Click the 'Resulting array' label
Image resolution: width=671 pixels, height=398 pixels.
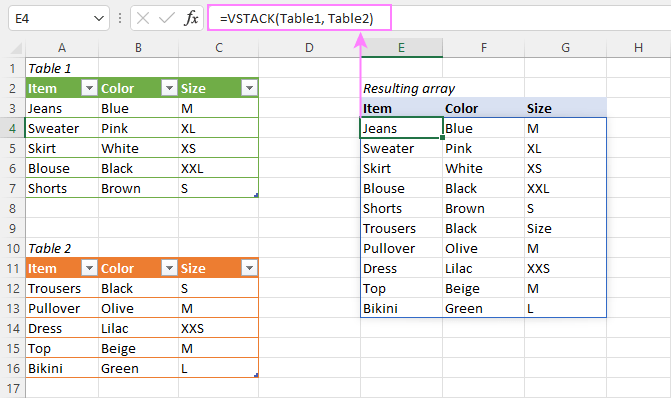(x=409, y=88)
